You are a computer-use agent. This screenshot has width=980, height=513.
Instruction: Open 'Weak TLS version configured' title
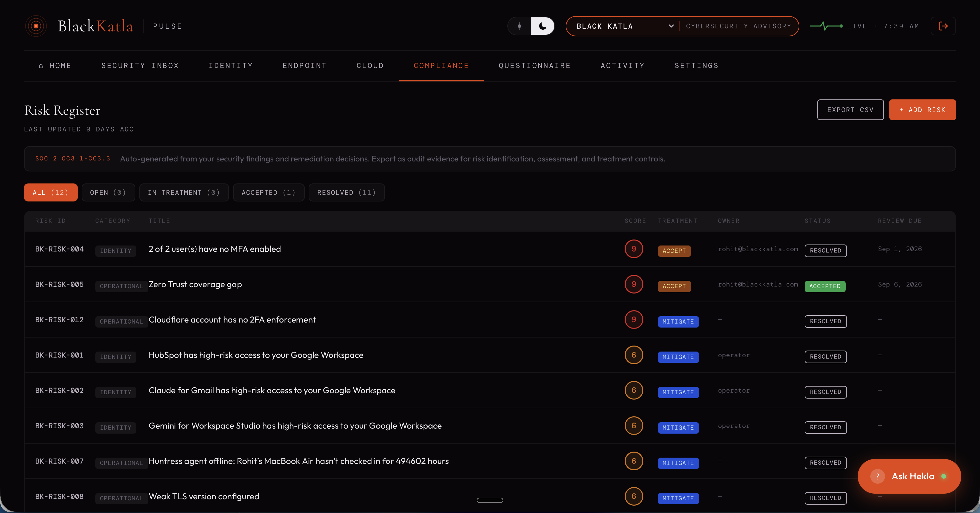point(204,497)
